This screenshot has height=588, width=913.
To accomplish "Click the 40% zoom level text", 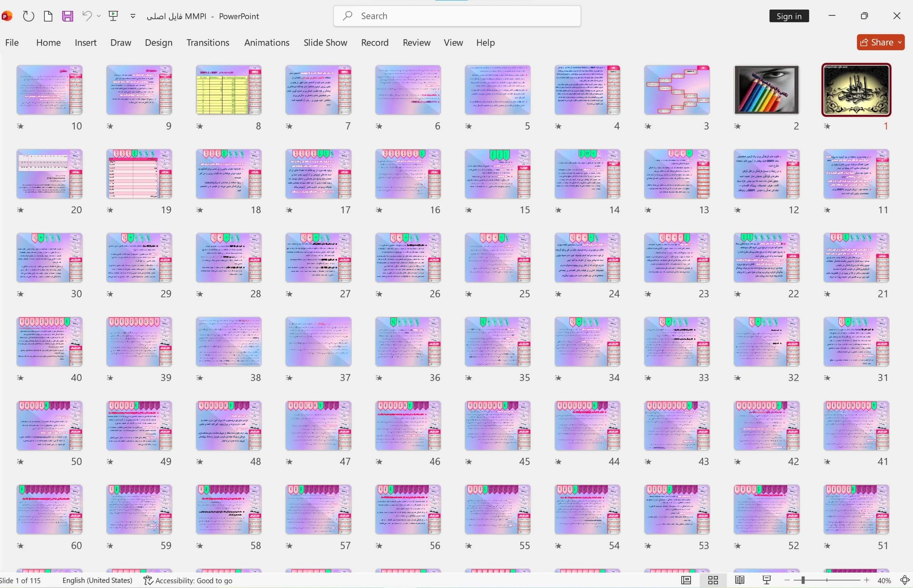I will (x=884, y=581).
